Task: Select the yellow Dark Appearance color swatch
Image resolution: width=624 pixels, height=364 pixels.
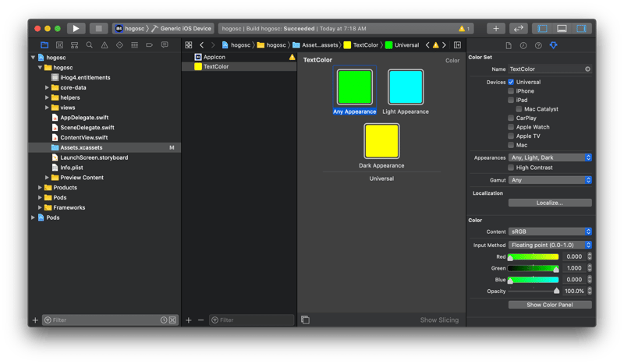Action: (381, 141)
